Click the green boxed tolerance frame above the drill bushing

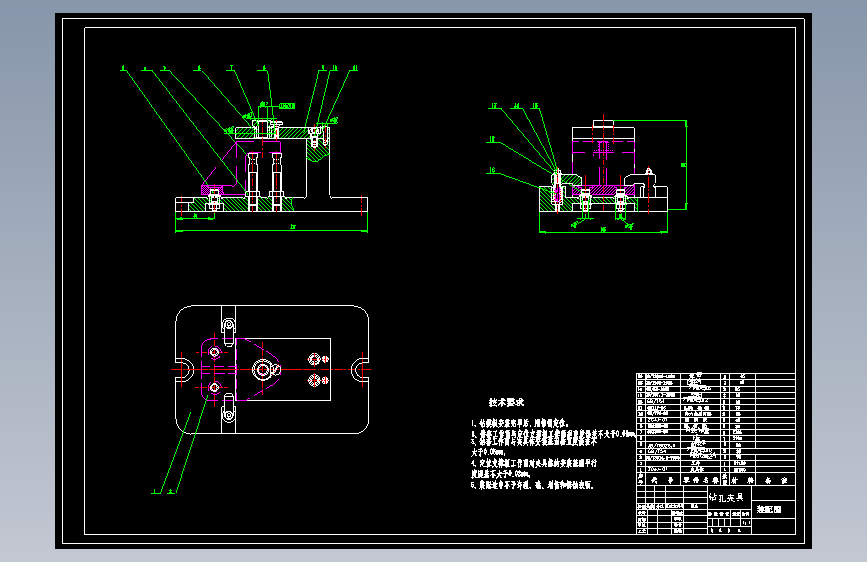point(286,106)
